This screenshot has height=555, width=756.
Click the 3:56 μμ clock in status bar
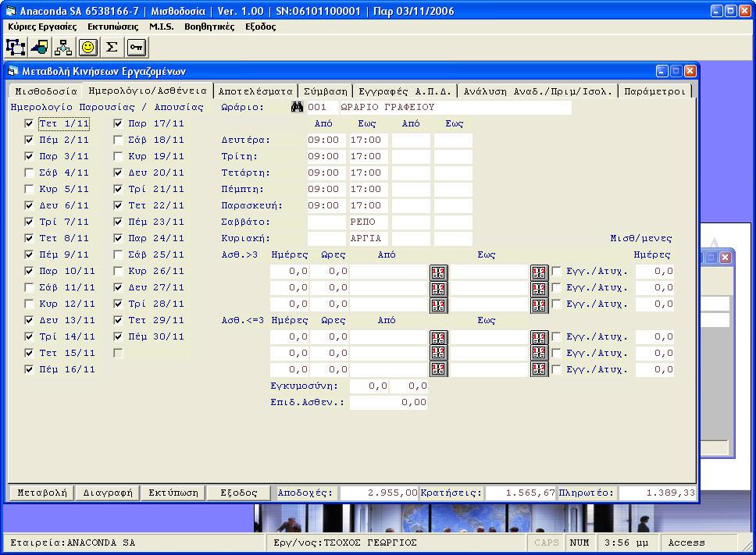tap(626, 543)
